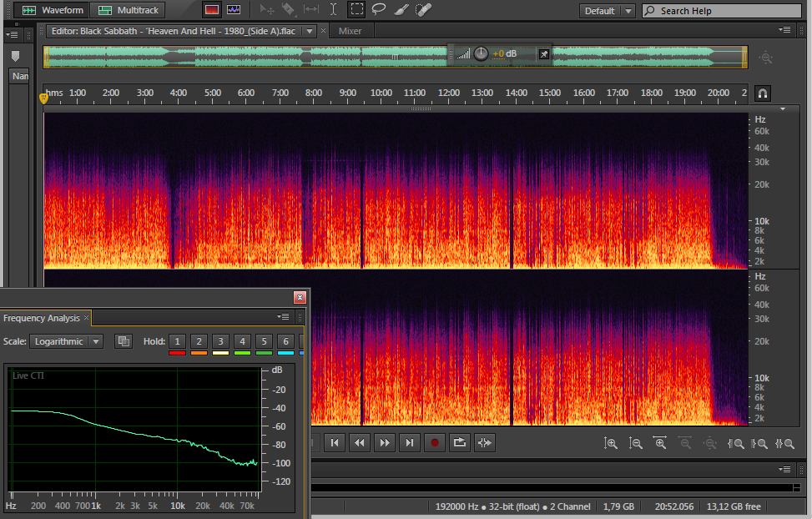Select the Slip tool
This screenshot has width=812, height=519.
(311, 10)
